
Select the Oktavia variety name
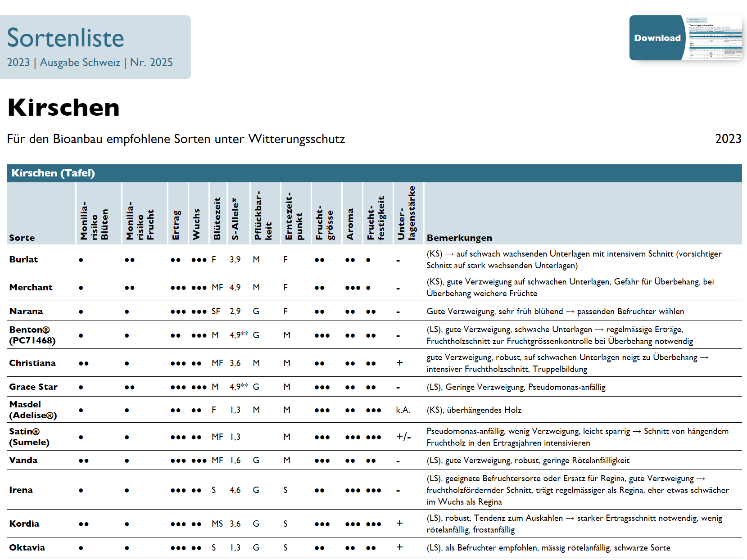coord(27,547)
